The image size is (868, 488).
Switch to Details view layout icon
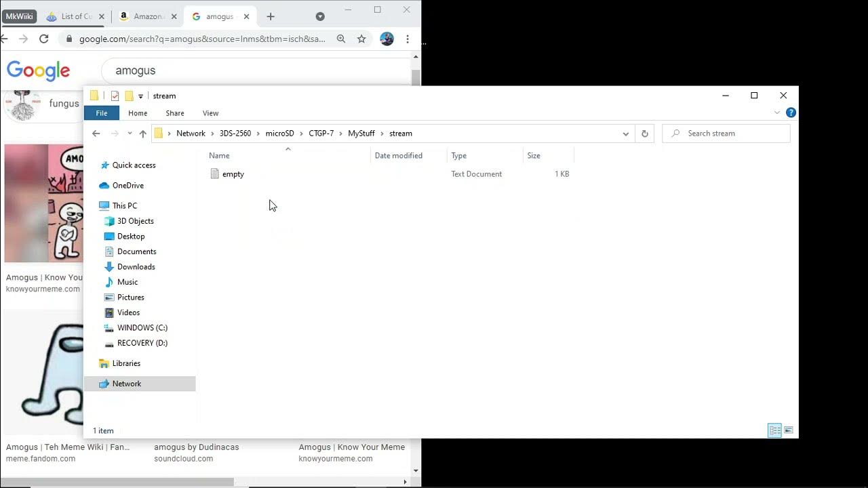[774, 430]
